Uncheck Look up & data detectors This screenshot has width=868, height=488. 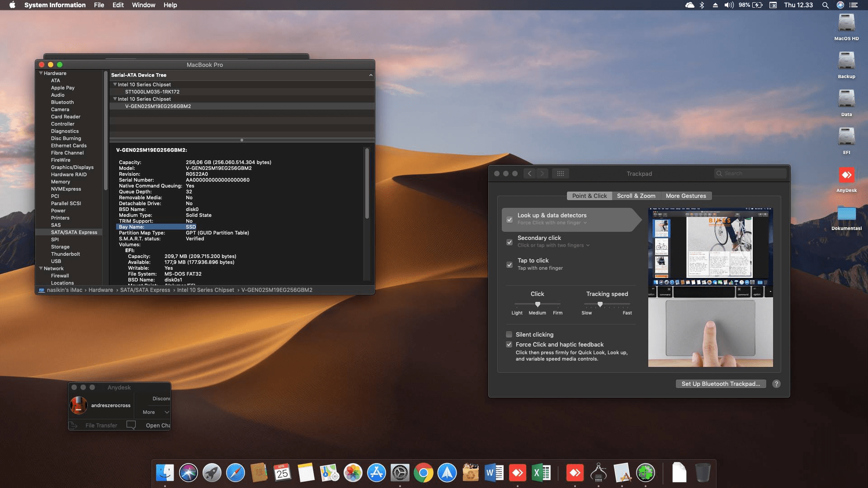(x=509, y=220)
